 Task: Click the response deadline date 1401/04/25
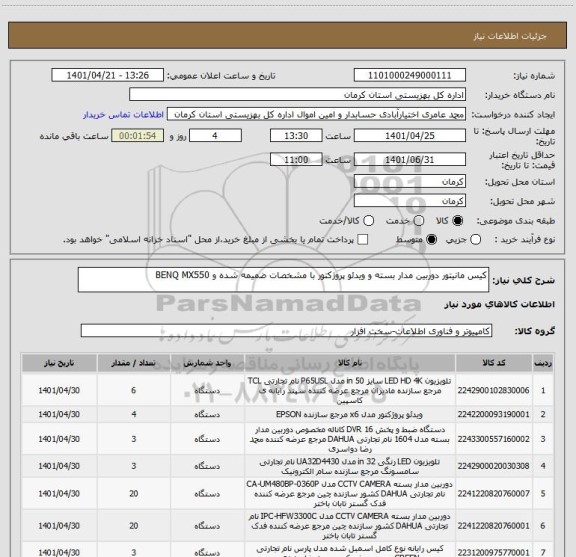click(410, 136)
